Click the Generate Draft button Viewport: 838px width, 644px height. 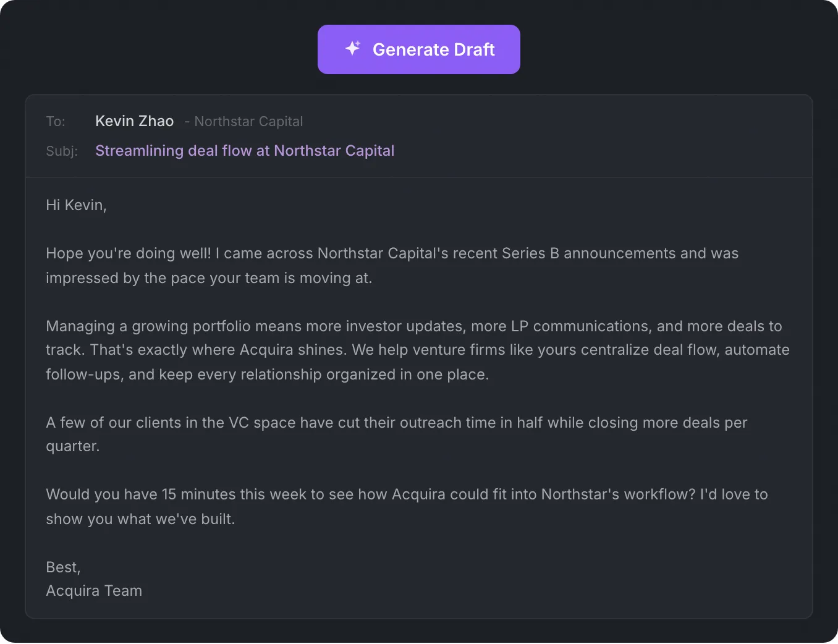[x=418, y=49]
